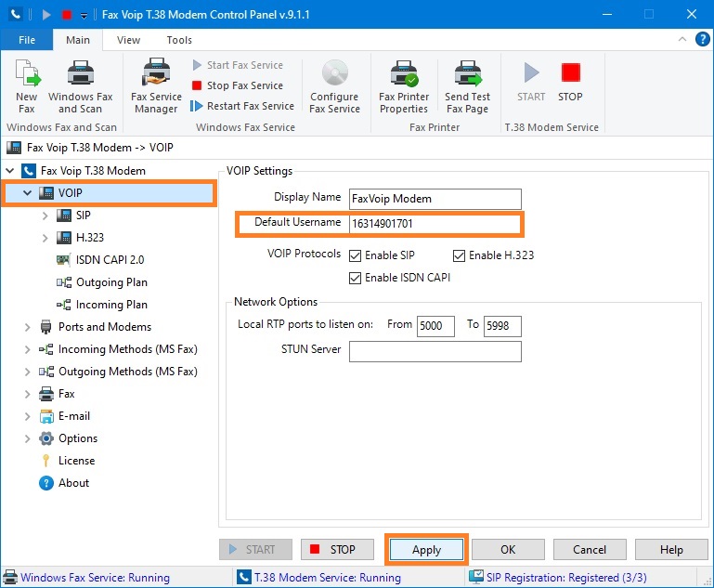Image resolution: width=714 pixels, height=588 pixels.
Task: Open the File menu
Action: pyautogui.click(x=27, y=40)
